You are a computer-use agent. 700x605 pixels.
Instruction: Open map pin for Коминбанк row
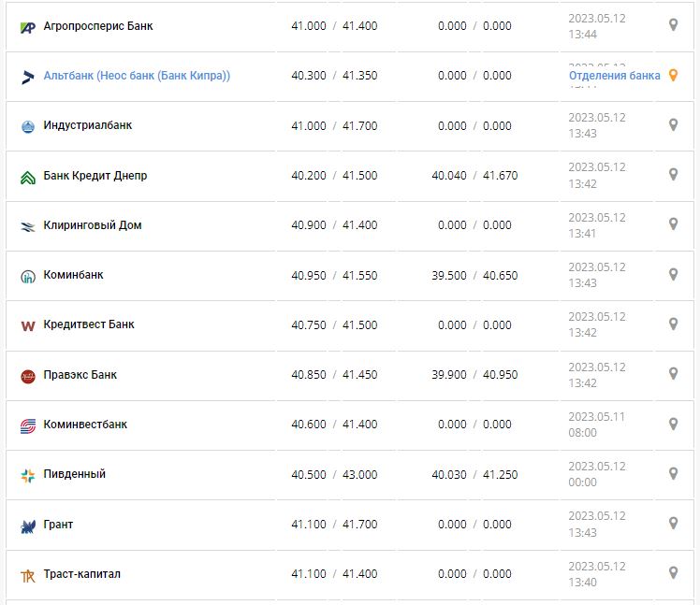click(673, 274)
